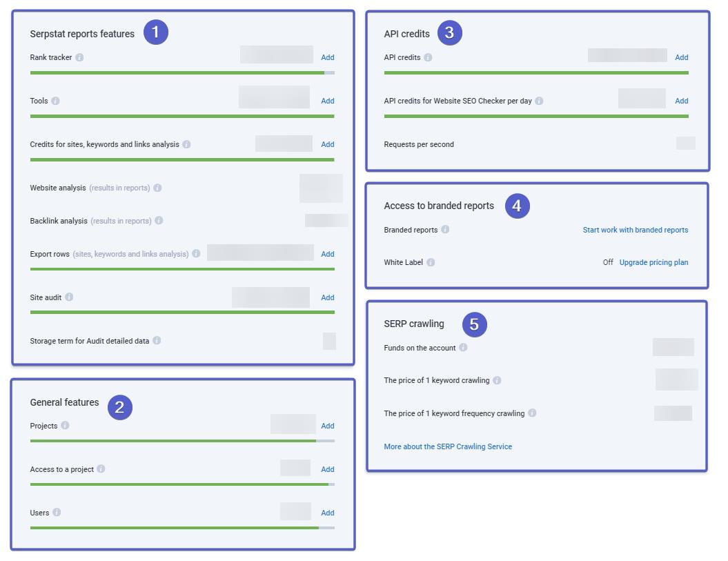The width and height of the screenshot is (728, 561).
Task: Click info icon beside Site audit
Action: [x=69, y=297]
